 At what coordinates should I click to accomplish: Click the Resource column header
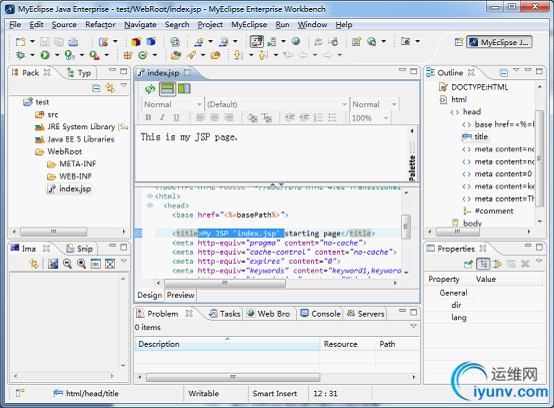pyautogui.click(x=347, y=344)
